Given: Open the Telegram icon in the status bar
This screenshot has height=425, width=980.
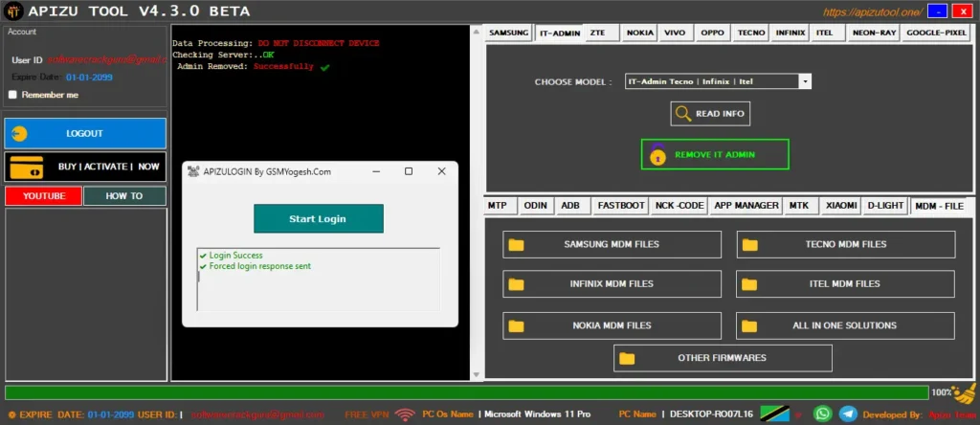Looking at the screenshot, I should click(x=848, y=414).
